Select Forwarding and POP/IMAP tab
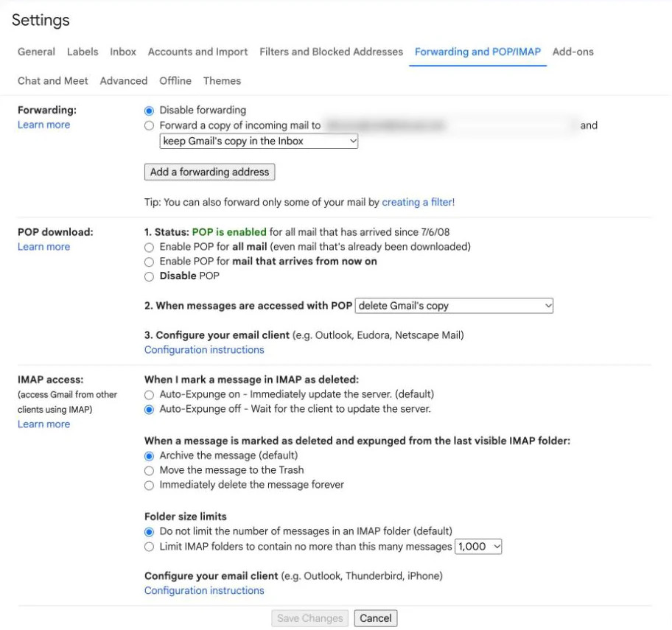Viewport: 672px width, 630px height. click(x=478, y=52)
